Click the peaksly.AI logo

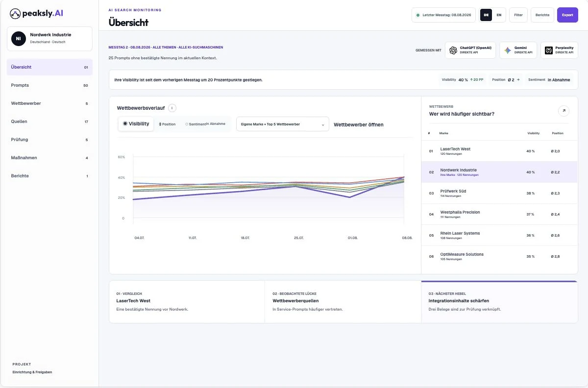tap(36, 13)
